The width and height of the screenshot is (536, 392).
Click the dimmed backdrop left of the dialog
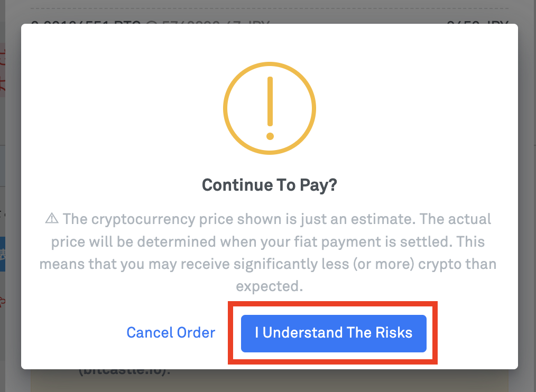13,205
